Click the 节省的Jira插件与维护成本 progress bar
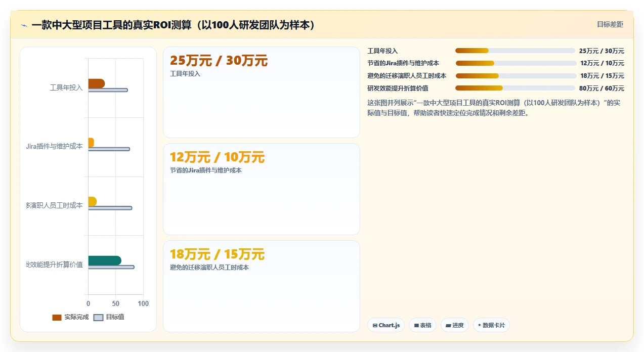644x352 pixels. click(x=516, y=63)
